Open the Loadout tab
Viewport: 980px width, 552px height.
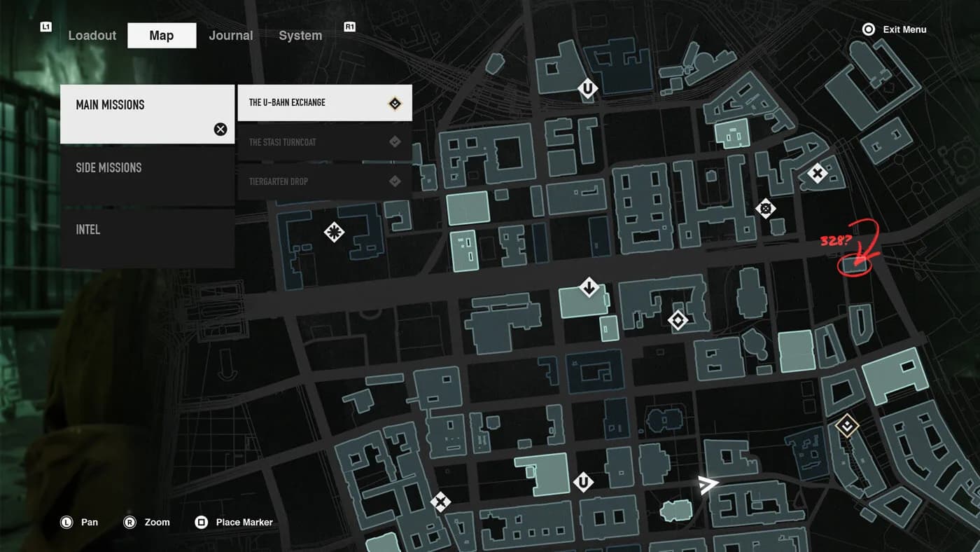click(x=92, y=36)
